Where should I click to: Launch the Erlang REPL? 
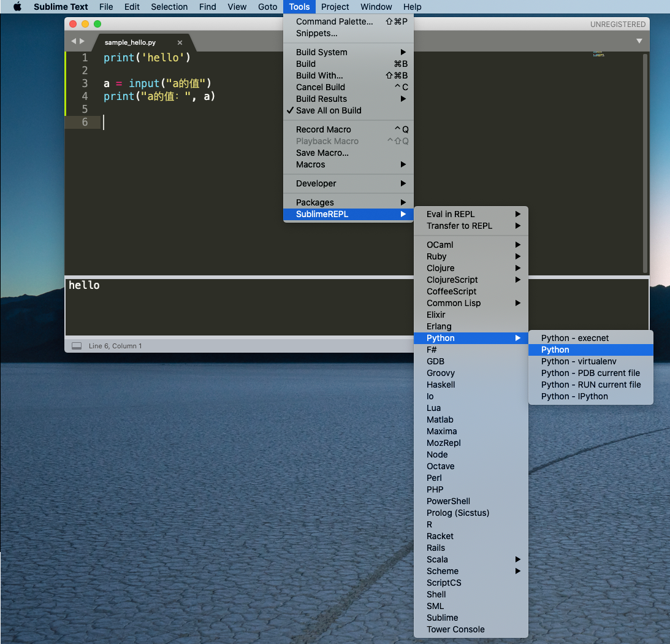[471, 326]
